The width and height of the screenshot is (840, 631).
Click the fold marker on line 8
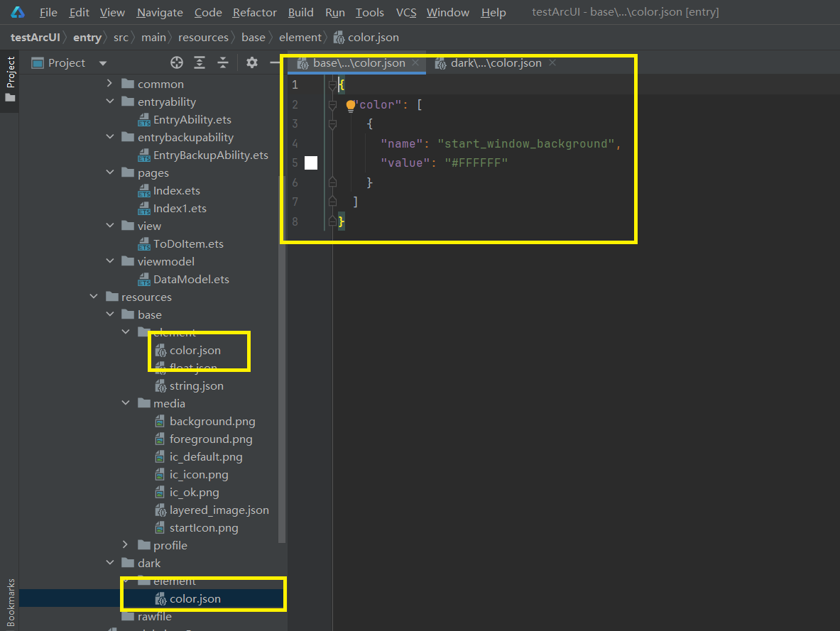[332, 221]
